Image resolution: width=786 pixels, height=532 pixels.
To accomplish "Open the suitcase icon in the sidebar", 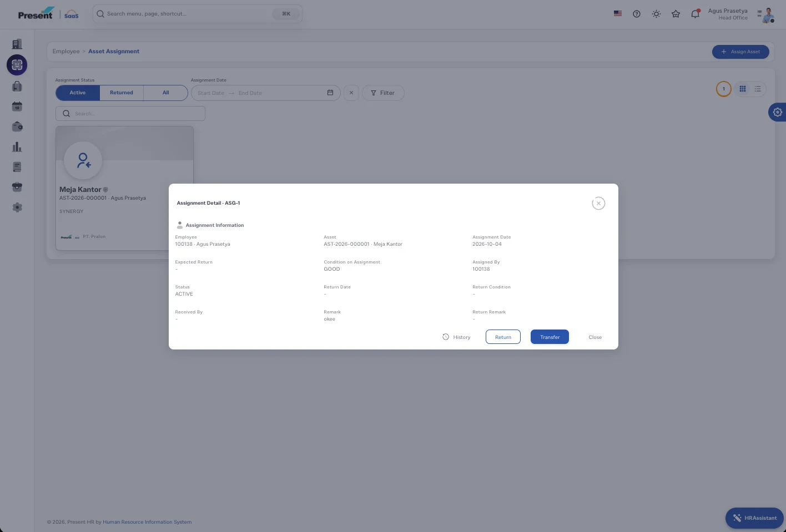I will pos(17,86).
